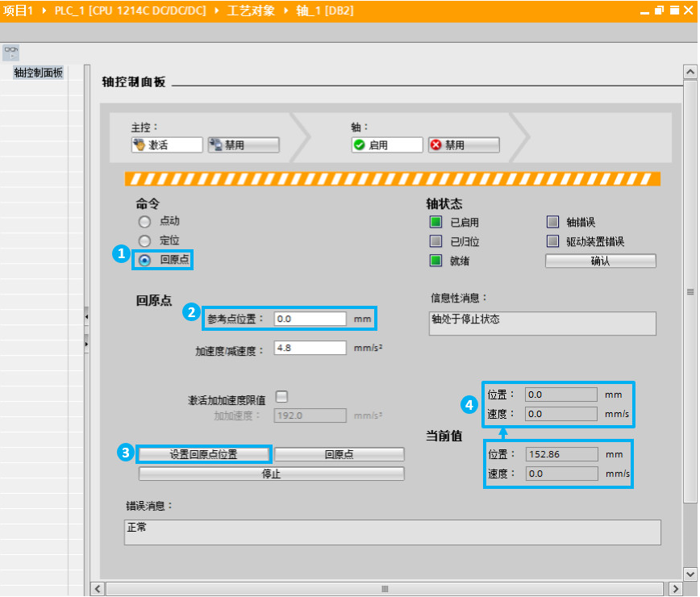Click the horizontal scrollbar thumb
700x597 pixels.
pyautogui.click(x=385, y=588)
